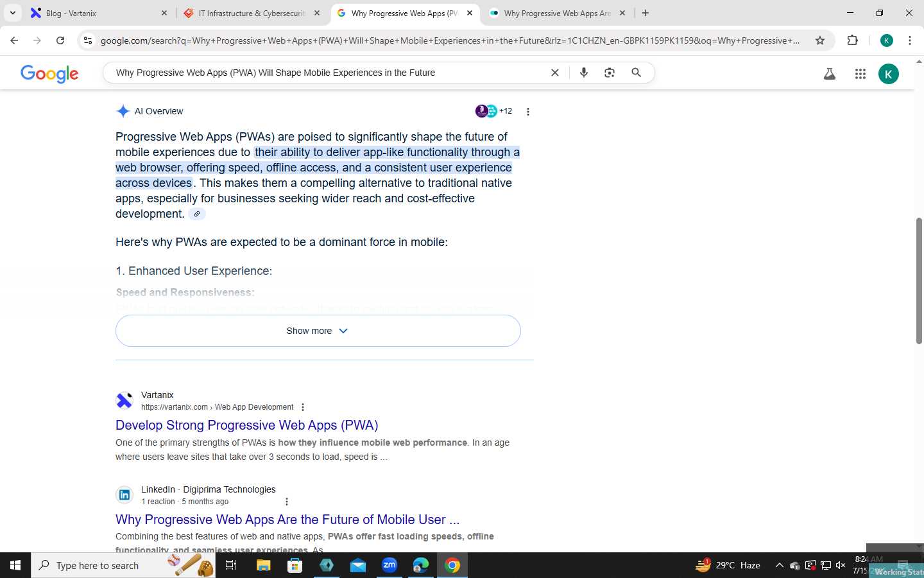924x578 pixels.
Task: Search by image with Google Lens
Action: [x=610, y=73]
